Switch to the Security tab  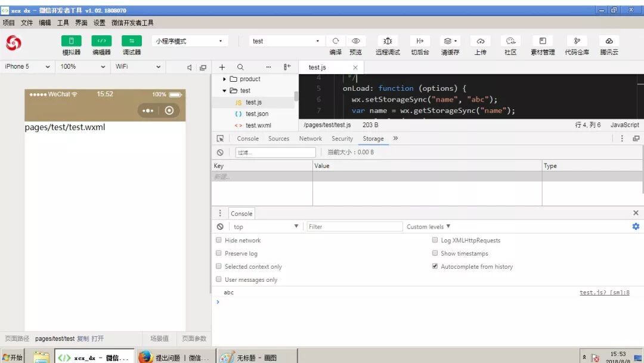342,139
